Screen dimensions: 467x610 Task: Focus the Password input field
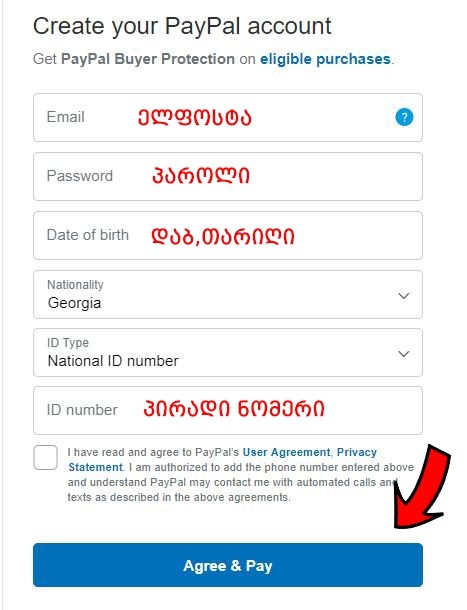(x=228, y=176)
